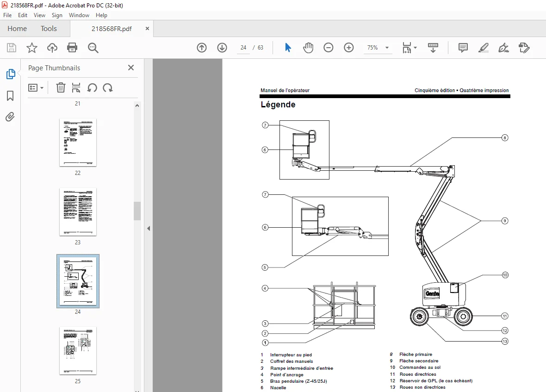This screenshot has height=392, width=546.
Task: Rotate pages clockwise in thumbnails panel
Action: [108, 88]
